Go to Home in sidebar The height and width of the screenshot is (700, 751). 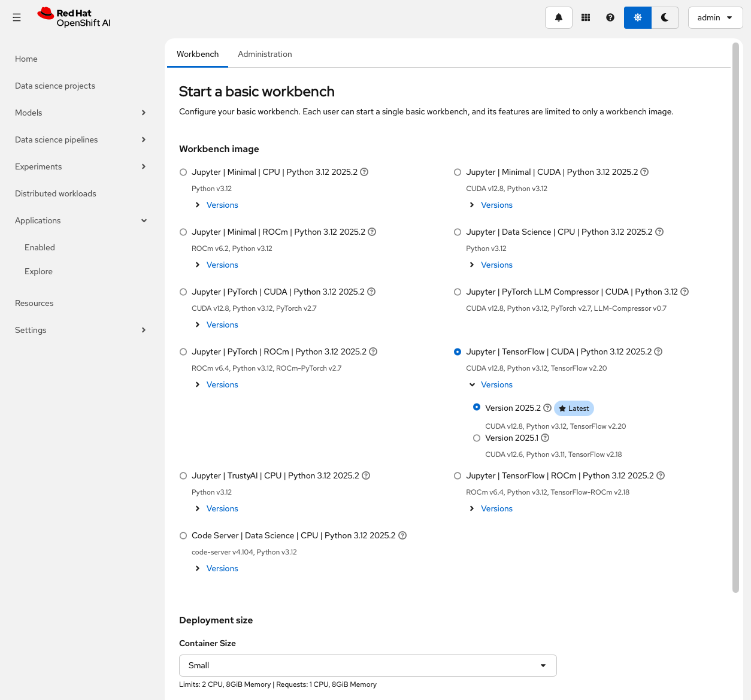click(81, 59)
